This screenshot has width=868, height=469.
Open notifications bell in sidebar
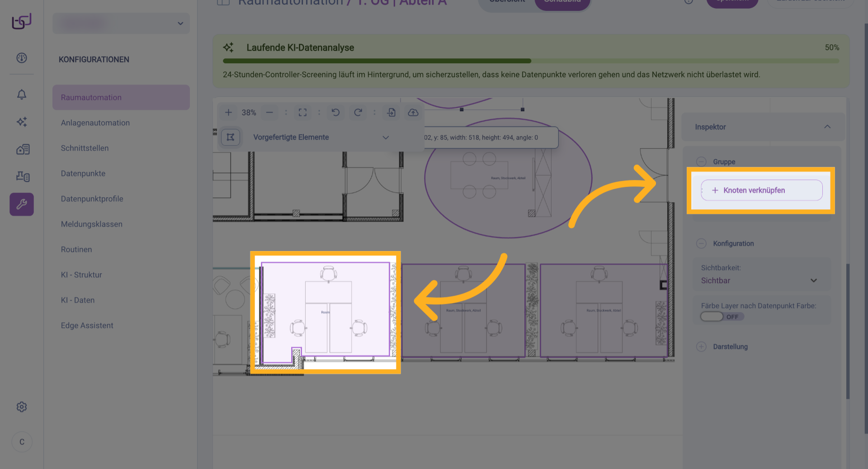[22, 95]
